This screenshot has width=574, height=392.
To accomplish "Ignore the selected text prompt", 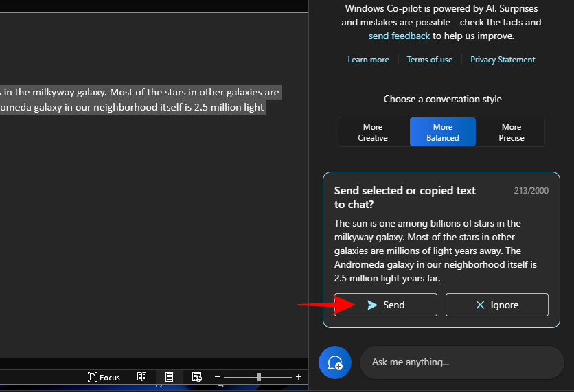I will pyautogui.click(x=497, y=305).
